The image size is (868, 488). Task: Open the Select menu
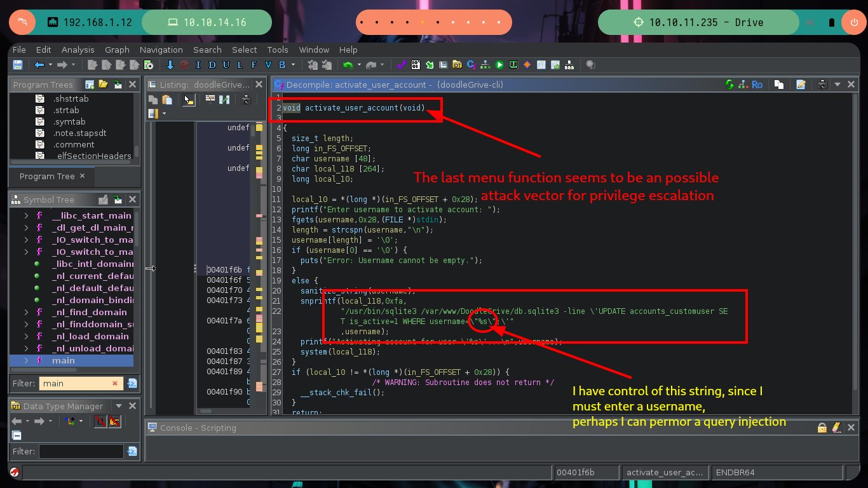(244, 50)
